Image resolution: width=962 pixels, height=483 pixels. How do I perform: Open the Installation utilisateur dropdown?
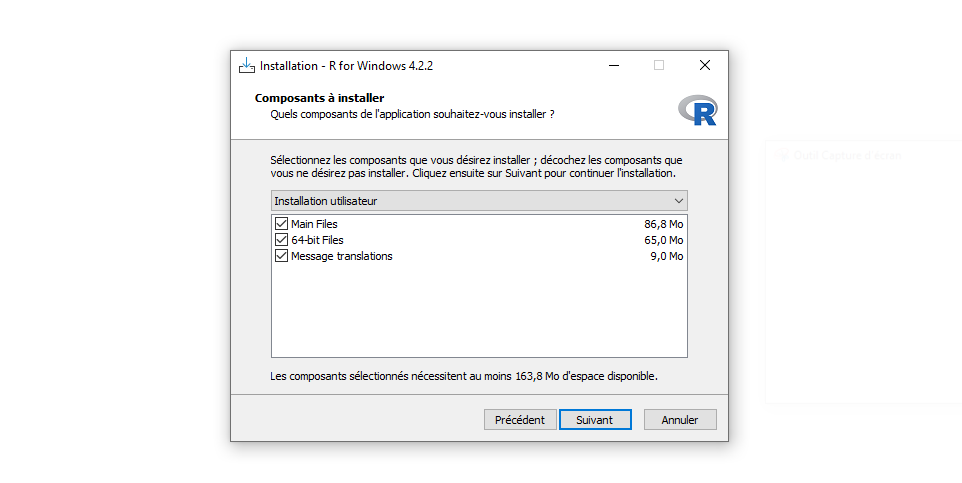[x=479, y=201]
